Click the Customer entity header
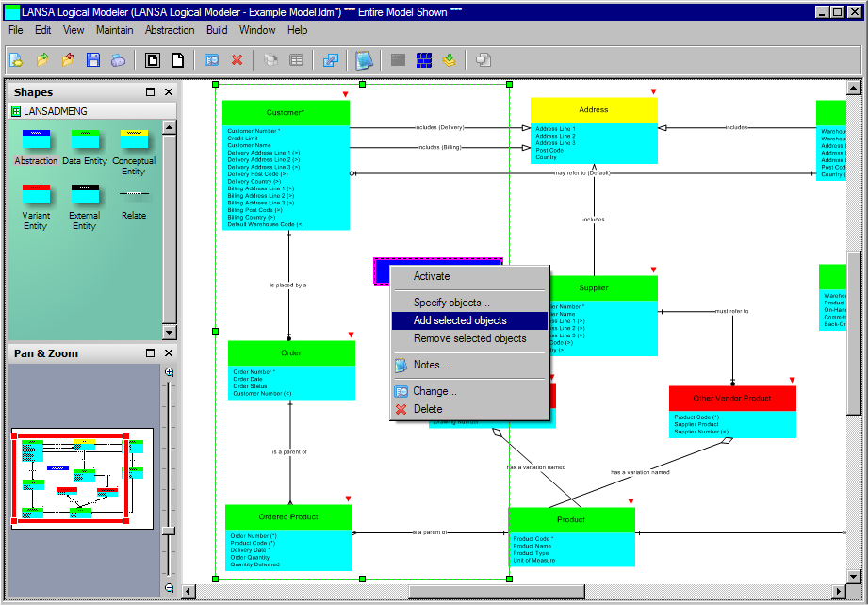868x605 pixels. (x=286, y=112)
